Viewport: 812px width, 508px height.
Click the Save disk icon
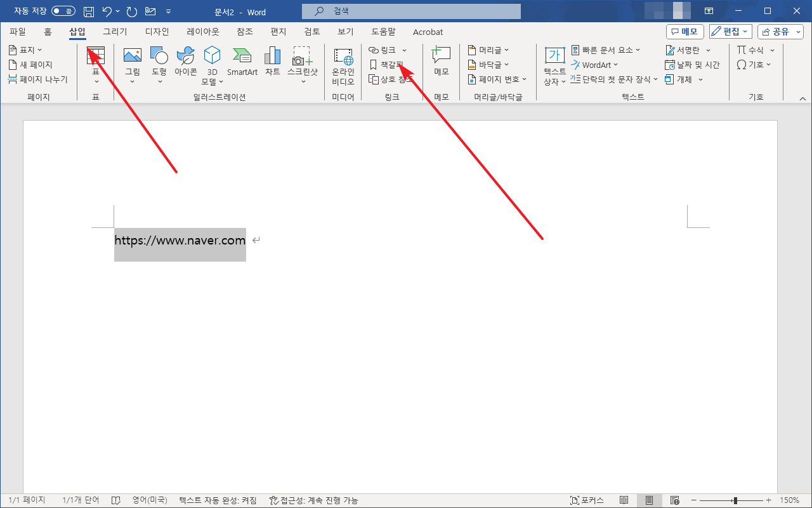click(x=89, y=11)
